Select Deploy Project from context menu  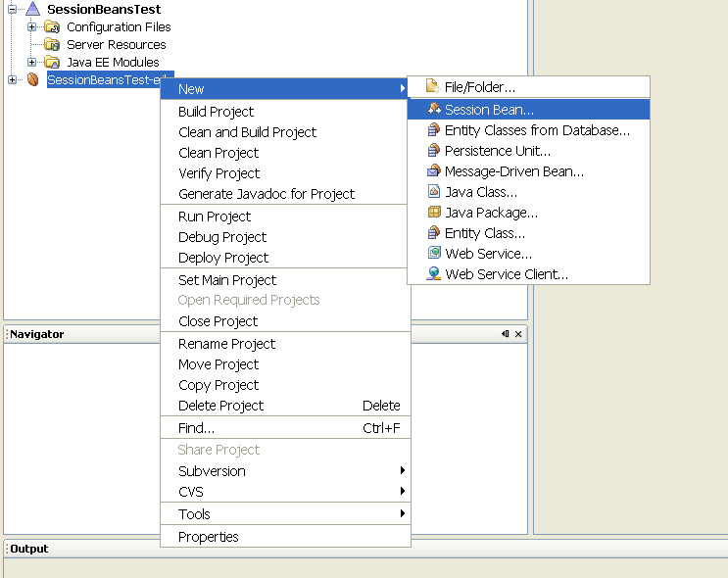click(223, 258)
